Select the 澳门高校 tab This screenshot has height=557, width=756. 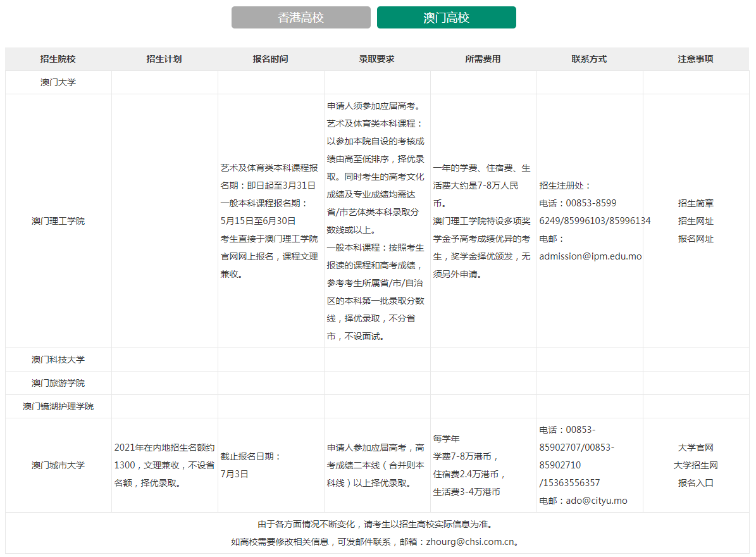click(x=447, y=17)
